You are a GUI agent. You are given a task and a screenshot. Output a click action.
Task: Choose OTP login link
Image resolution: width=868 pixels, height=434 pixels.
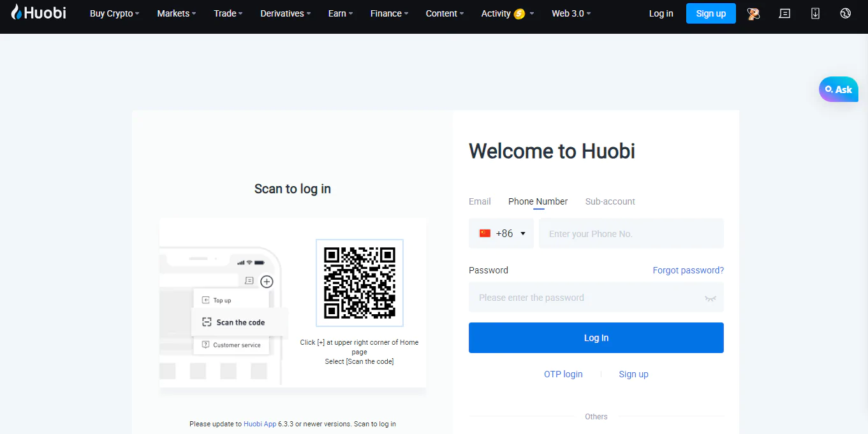pyautogui.click(x=563, y=374)
